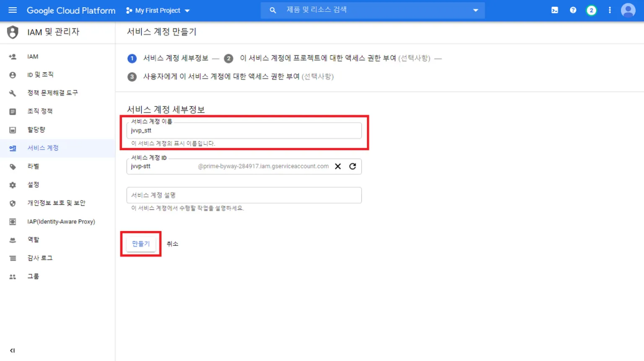Select step 3 사용자에게 액세스 권한 부여
The width and height of the screenshot is (644, 361).
tap(230, 77)
